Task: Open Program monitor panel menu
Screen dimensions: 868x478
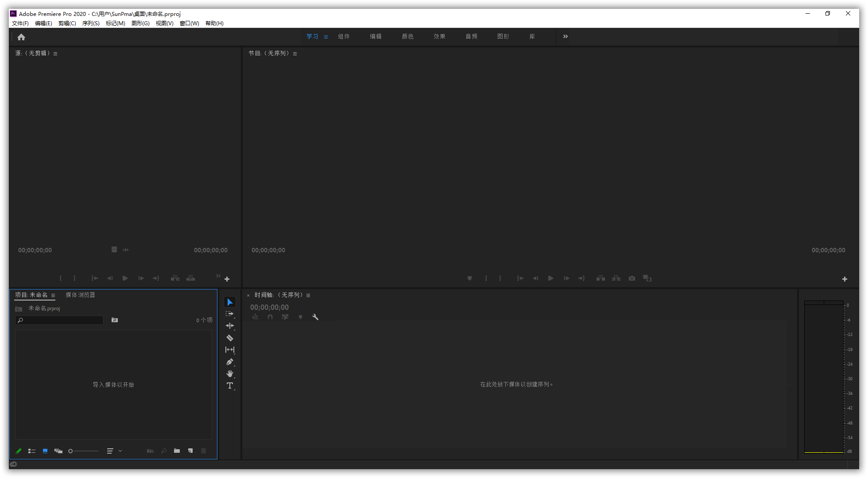Action: click(x=295, y=54)
